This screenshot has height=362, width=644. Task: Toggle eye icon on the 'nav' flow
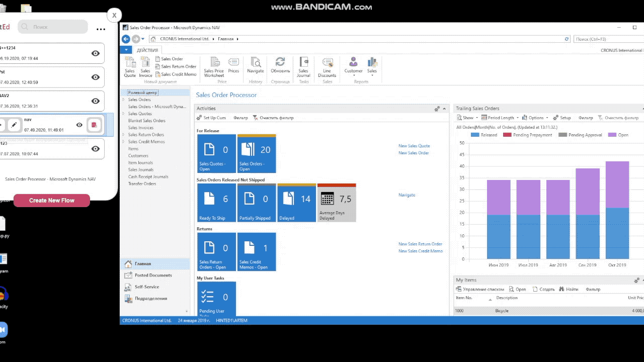[79, 125]
